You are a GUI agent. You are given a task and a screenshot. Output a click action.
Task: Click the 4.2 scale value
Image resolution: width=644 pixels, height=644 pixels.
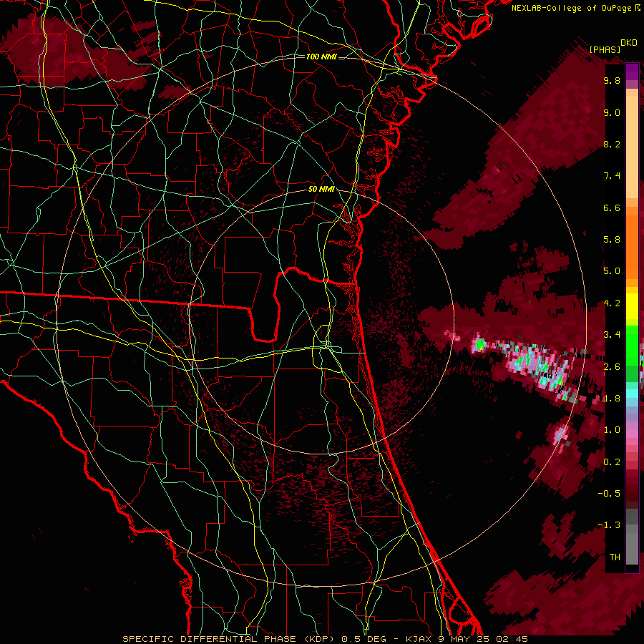612,303
